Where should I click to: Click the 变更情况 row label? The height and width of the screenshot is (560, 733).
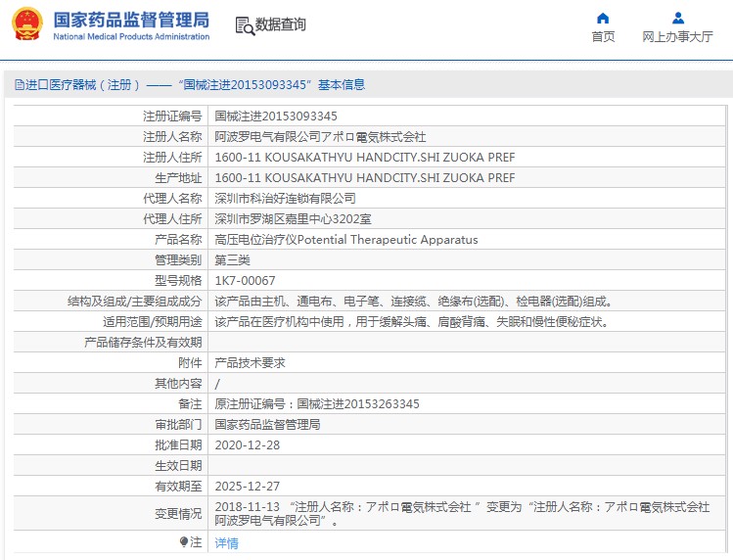pos(178,514)
